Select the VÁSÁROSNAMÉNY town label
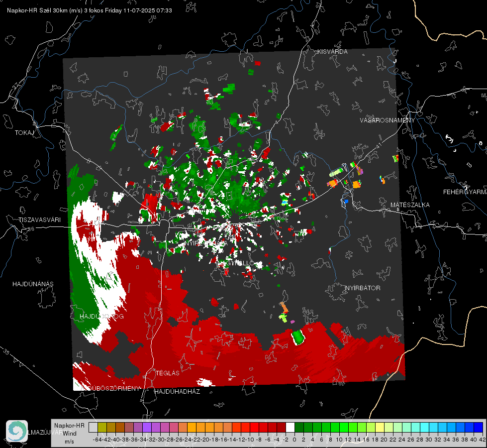The width and height of the screenshot is (487, 448). click(388, 120)
